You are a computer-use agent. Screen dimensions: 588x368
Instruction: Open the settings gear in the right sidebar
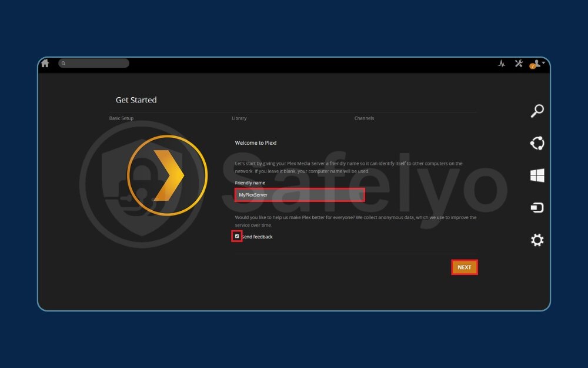coord(537,240)
